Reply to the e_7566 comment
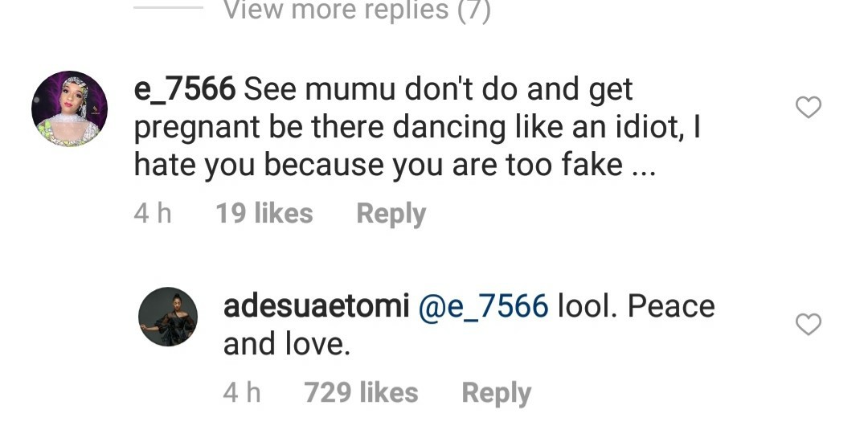 tap(391, 215)
